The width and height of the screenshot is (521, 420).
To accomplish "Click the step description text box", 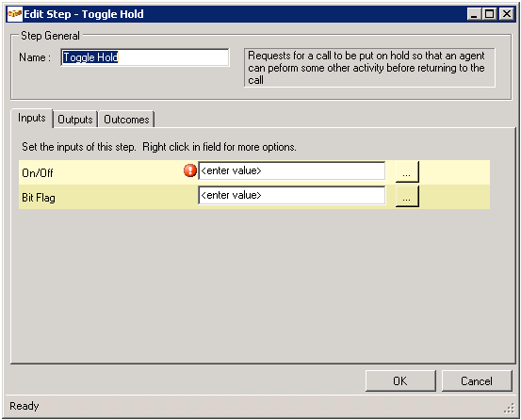I will [369, 68].
